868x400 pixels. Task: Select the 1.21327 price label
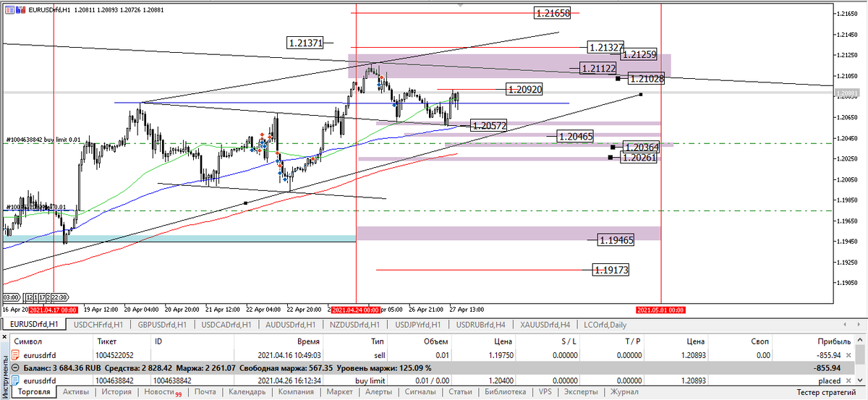(x=606, y=48)
